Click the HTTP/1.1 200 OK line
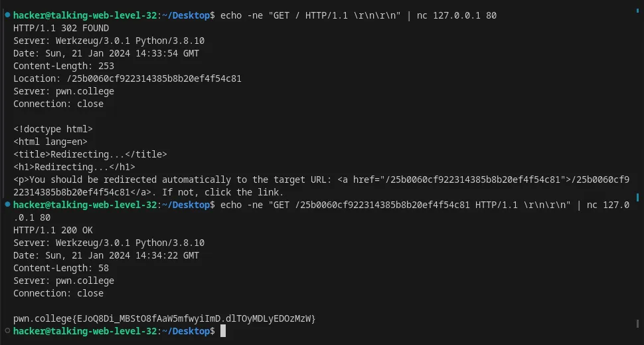644x345 pixels. tap(53, 230)
